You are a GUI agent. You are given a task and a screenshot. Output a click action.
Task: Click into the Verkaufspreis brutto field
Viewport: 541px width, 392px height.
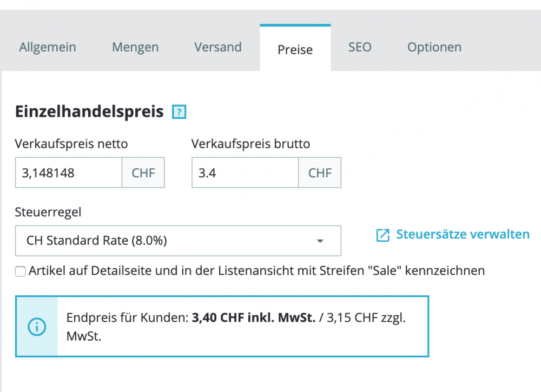(245, 173)
